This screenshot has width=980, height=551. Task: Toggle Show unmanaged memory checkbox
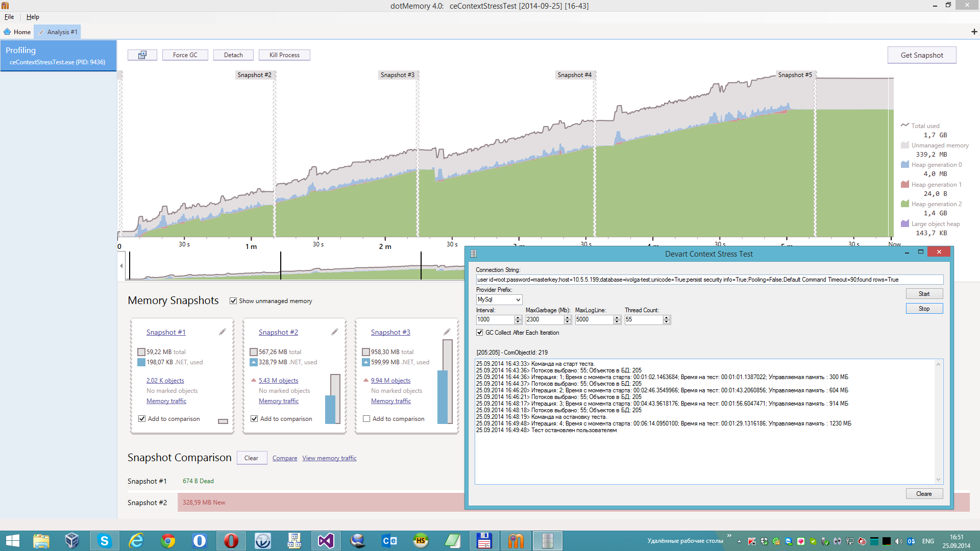click(233, 301)
